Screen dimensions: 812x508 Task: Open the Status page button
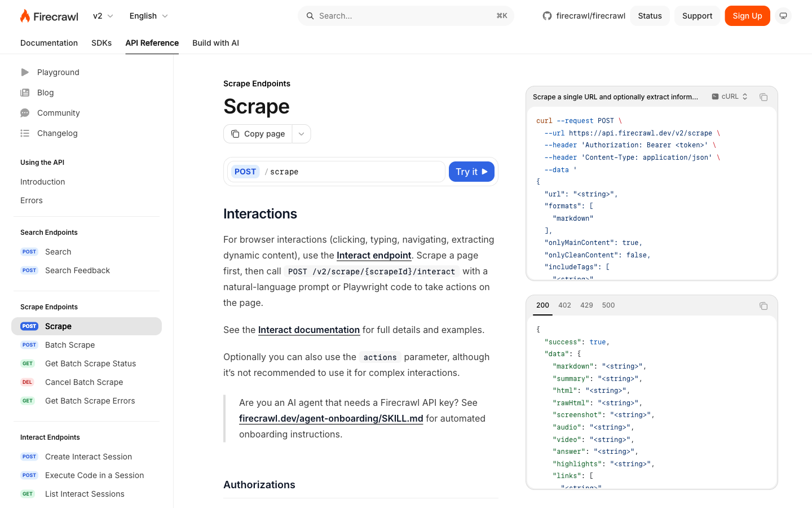tap(650, 16)
